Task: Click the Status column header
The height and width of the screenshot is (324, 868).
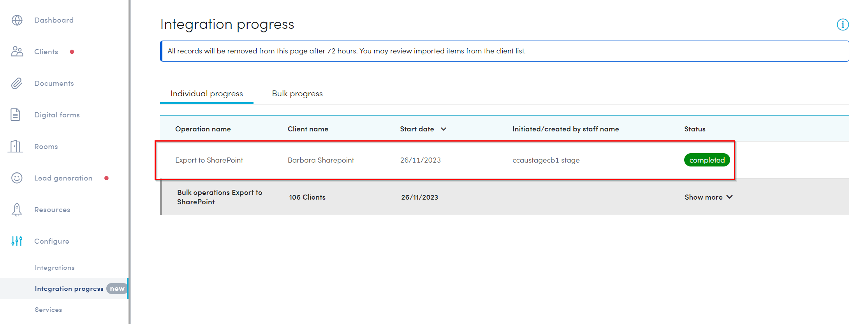Action: tap(695, 129)
